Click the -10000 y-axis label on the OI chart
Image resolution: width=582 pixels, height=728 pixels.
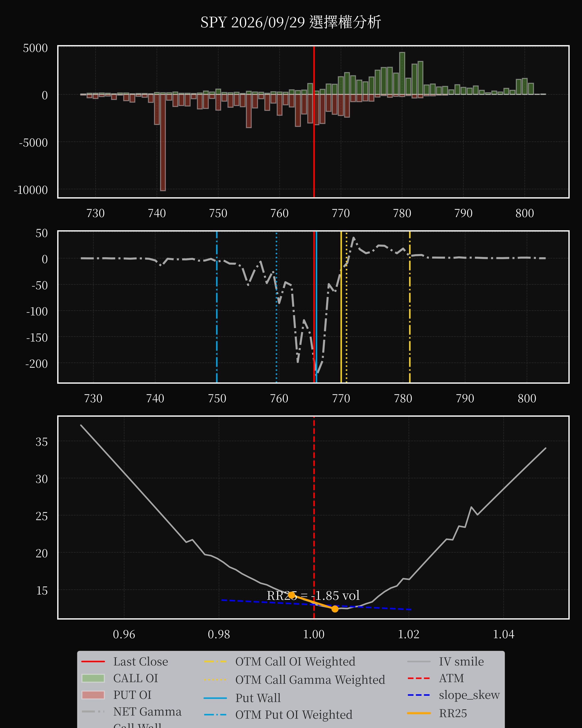[31, 190]
